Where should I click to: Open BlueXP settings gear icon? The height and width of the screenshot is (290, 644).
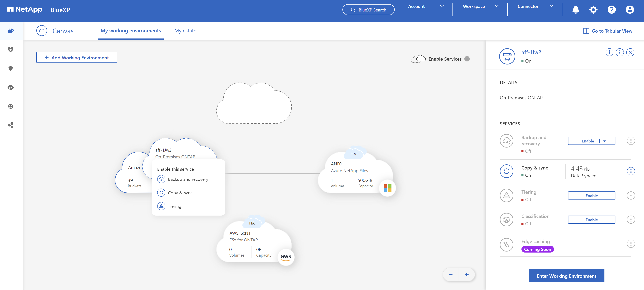point(593,9)
